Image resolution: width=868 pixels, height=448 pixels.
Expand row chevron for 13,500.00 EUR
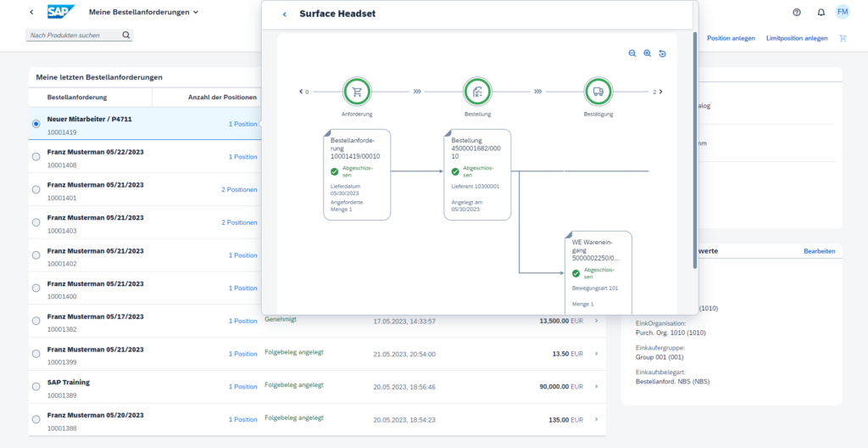(596, 321)
